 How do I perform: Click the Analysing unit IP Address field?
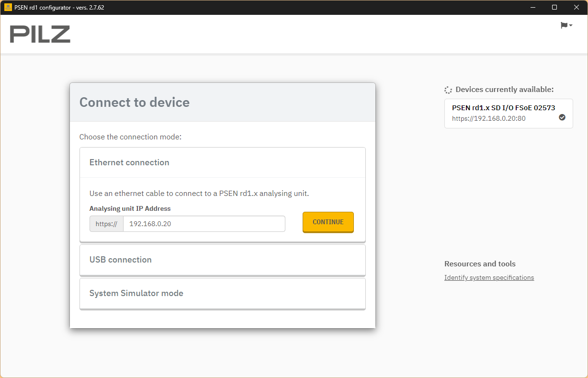pos(204,224)
